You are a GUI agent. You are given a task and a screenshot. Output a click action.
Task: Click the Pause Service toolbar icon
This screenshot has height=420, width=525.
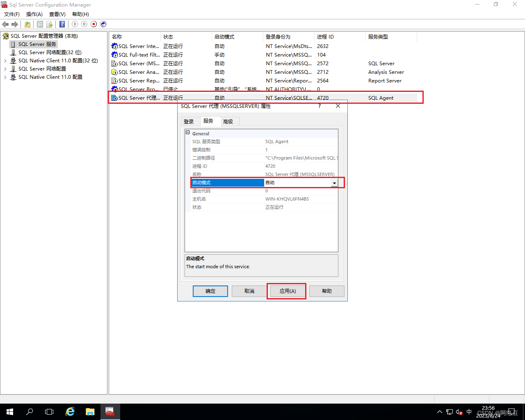(x=84, y=24)
